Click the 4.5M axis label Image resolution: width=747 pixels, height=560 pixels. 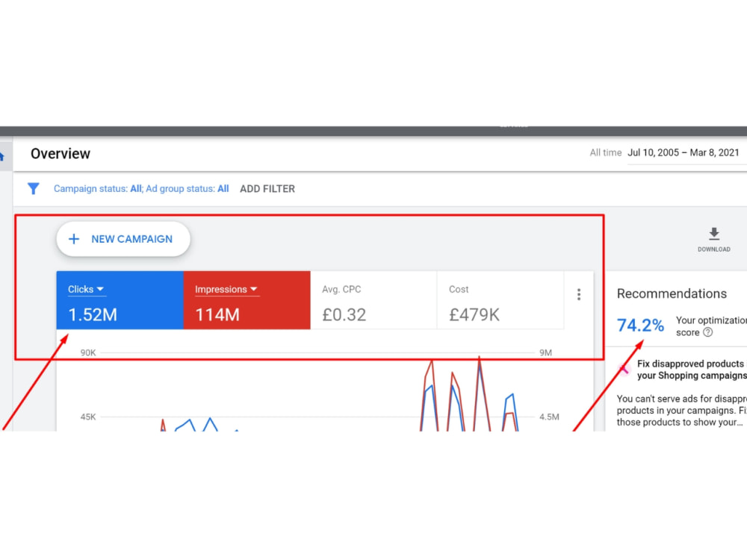pyautogui.click(x=549, y=417)
